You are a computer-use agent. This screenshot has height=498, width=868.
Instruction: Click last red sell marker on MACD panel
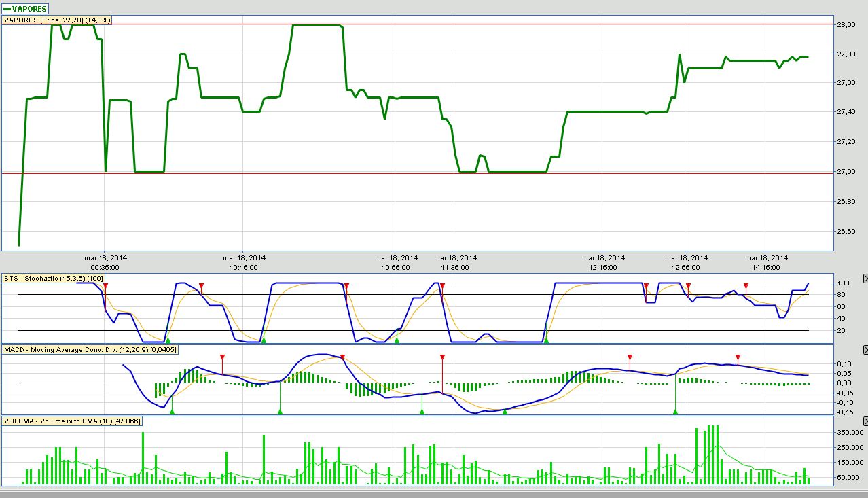click(x=738, y=357)
